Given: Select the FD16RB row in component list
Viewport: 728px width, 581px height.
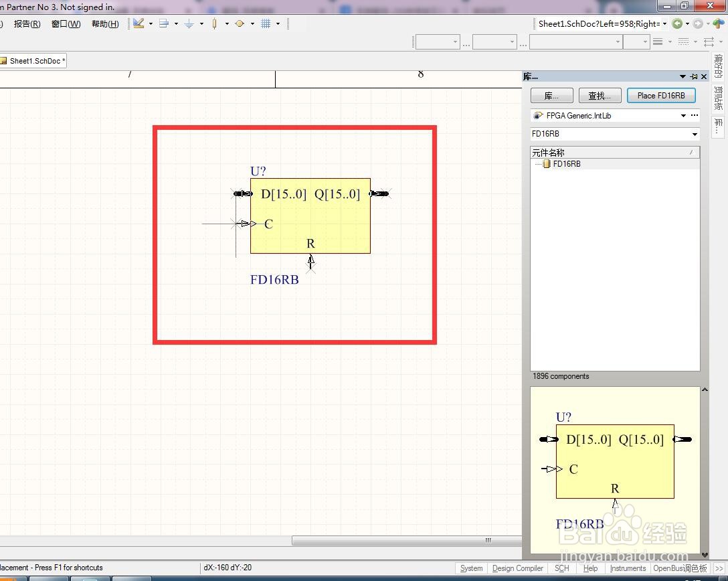Looking at the screenshot, I should point(615,164).
